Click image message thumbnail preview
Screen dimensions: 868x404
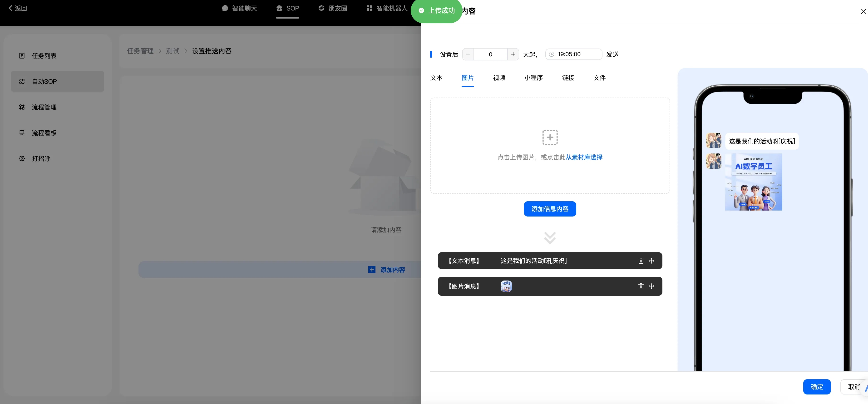tap(506, 286)
